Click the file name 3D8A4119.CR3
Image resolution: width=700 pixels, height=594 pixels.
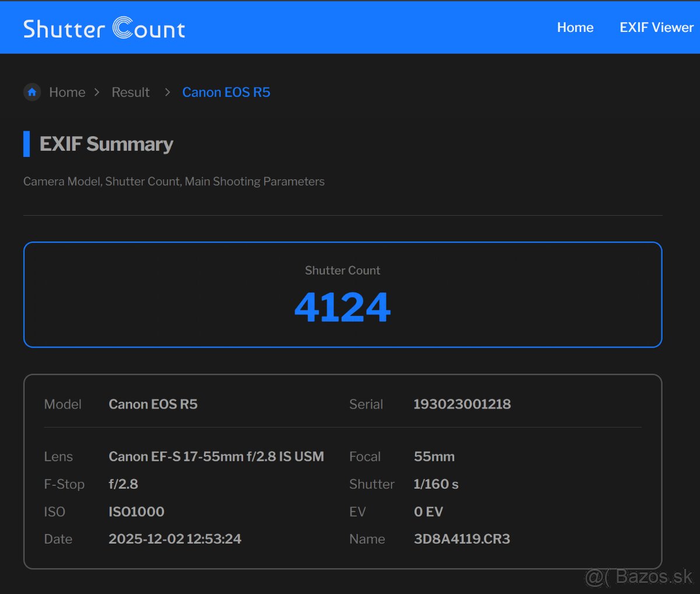click(x=461, y=539)
